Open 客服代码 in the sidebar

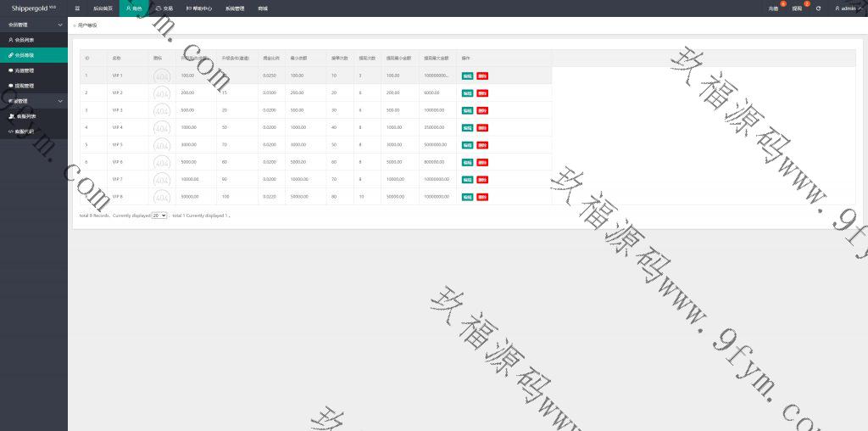click(x=25, y=132)
